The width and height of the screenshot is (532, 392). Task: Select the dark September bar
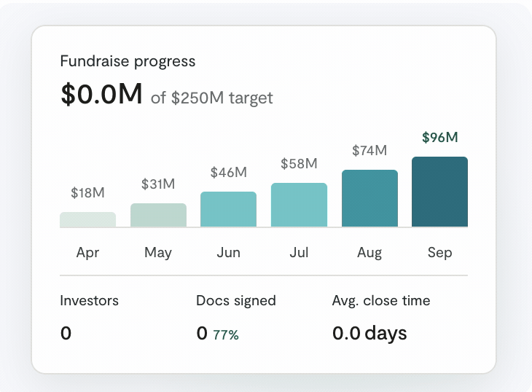[439, 192]
